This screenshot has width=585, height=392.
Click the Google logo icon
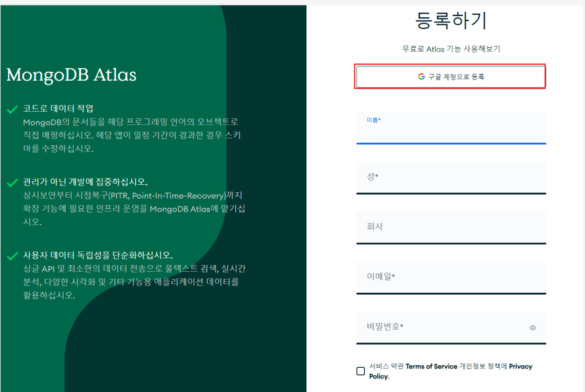pyautogui.click(x=421, y=76)
